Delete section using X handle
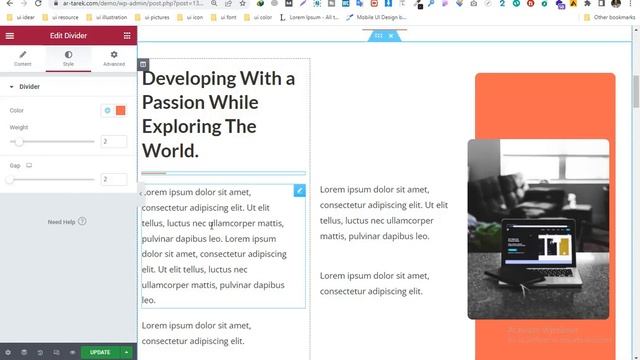Viewport: 640px width, 360px height. (x=391, y=36)
